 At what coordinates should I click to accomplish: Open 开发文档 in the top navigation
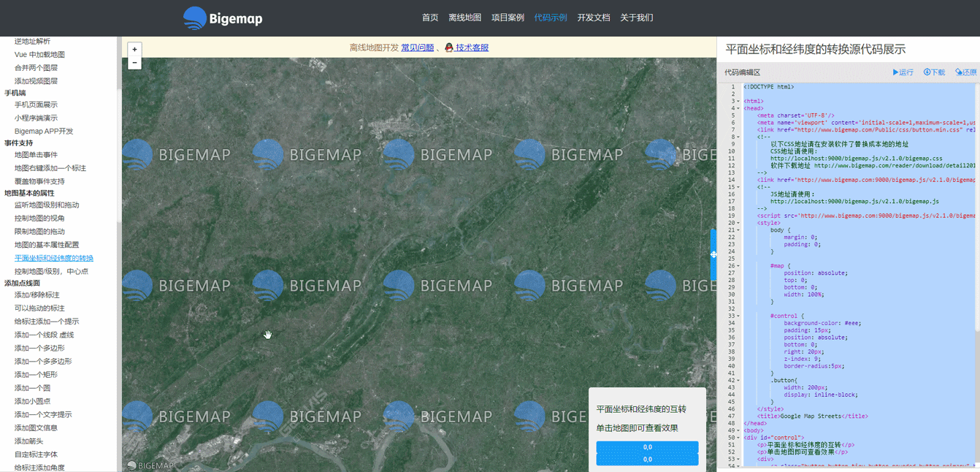click(x=594, y=18)
